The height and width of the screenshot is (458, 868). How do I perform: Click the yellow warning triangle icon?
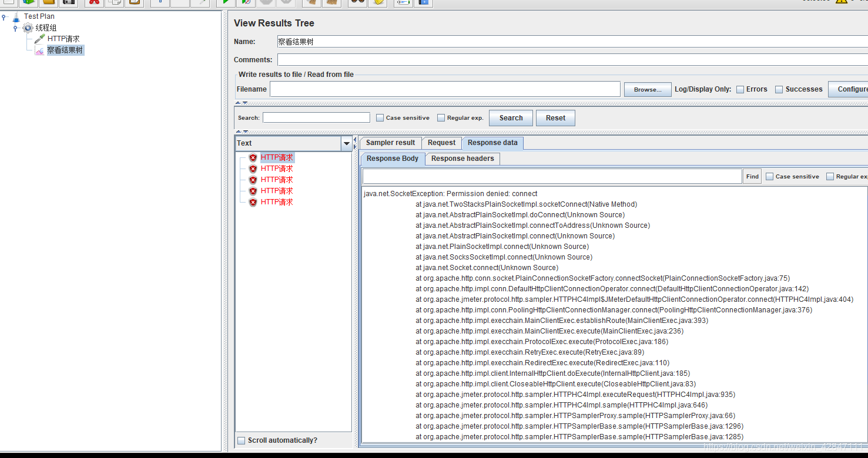click(x=842, y=1)
